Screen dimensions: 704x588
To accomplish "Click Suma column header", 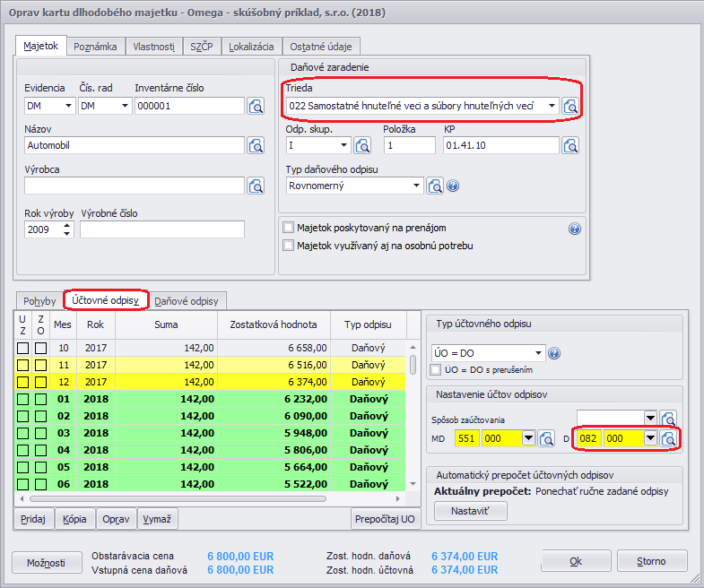I will click(x=166, y=325).
